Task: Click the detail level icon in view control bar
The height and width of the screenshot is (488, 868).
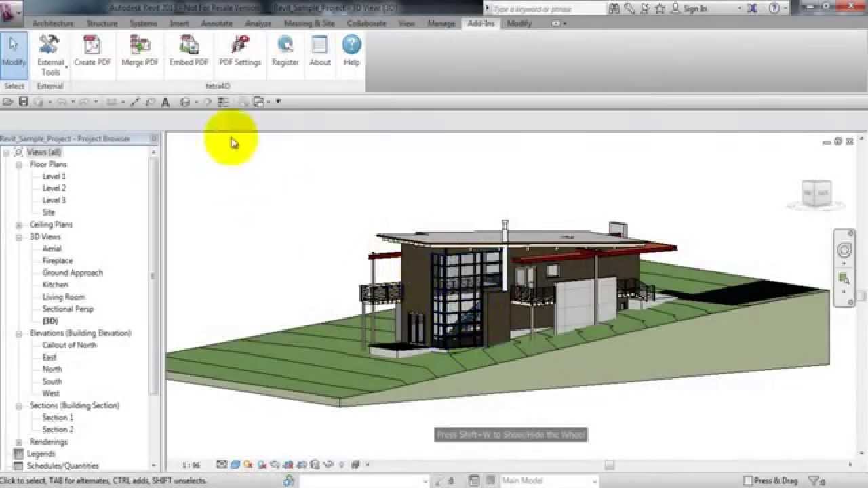Action: (x=222, y=465)
